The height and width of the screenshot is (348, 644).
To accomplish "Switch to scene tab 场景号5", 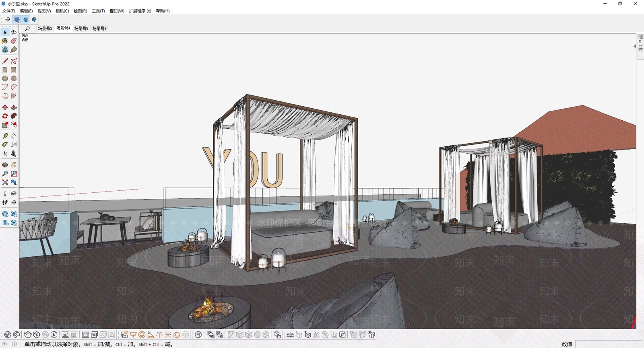I will (81, 29).
